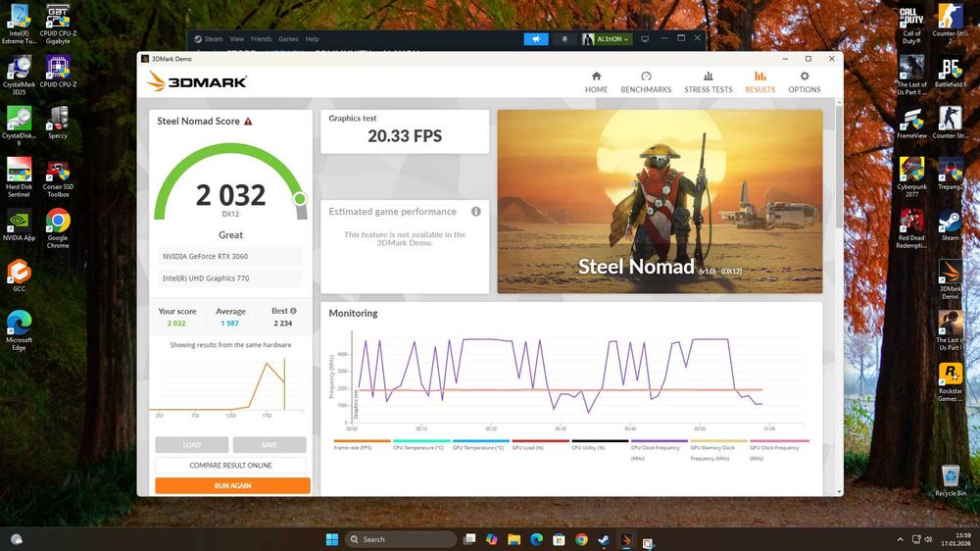
Task: Open the NVIDIA App desktop icon
Action: (x=19, y=225)
